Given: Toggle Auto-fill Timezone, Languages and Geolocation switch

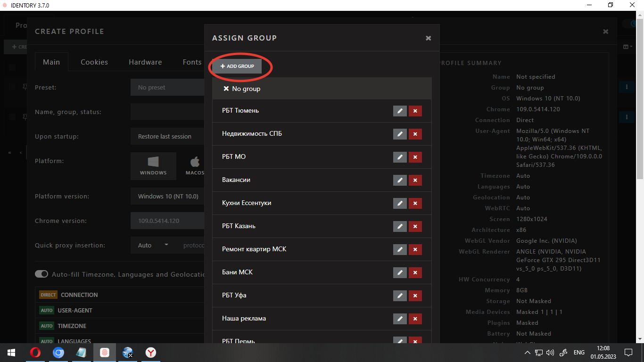Looking at the screenshot, I should tap(41, 274).
